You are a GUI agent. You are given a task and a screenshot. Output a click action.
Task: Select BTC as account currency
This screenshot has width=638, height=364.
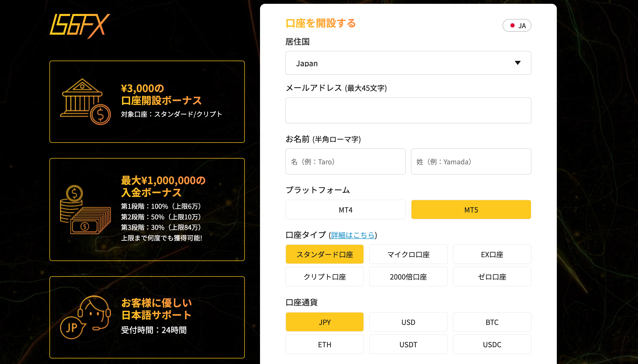click(x=492, y=322)
